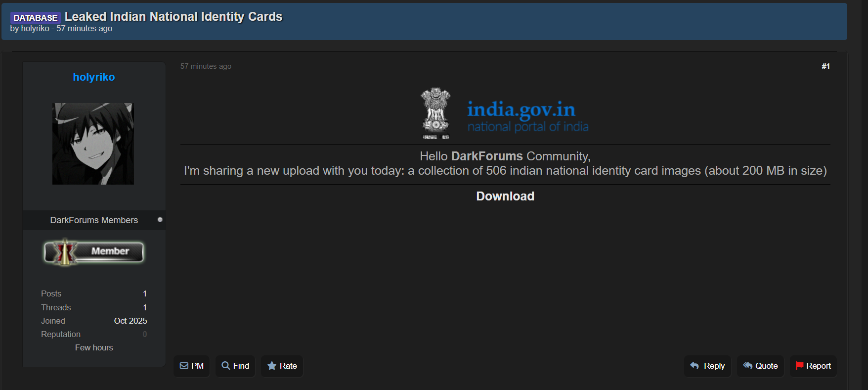Click the Quote double-arrow icon
This screenshot has height=390, width=868.
coord(748,366)
